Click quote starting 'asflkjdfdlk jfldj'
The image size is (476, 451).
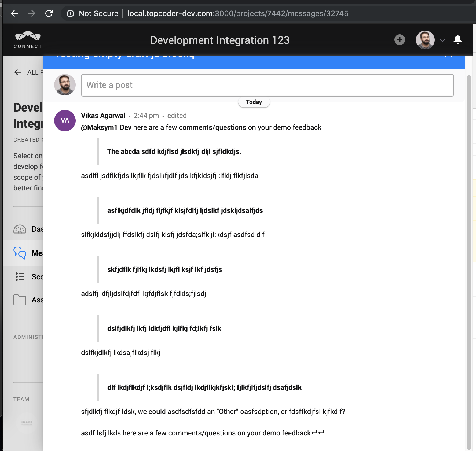185,210
